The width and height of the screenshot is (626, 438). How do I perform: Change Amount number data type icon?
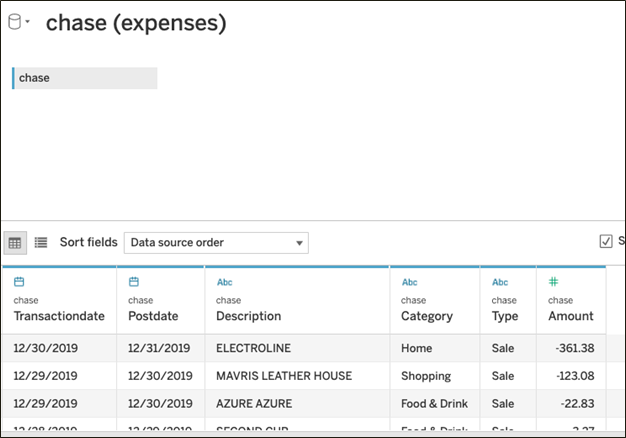(x=554, y=282)
